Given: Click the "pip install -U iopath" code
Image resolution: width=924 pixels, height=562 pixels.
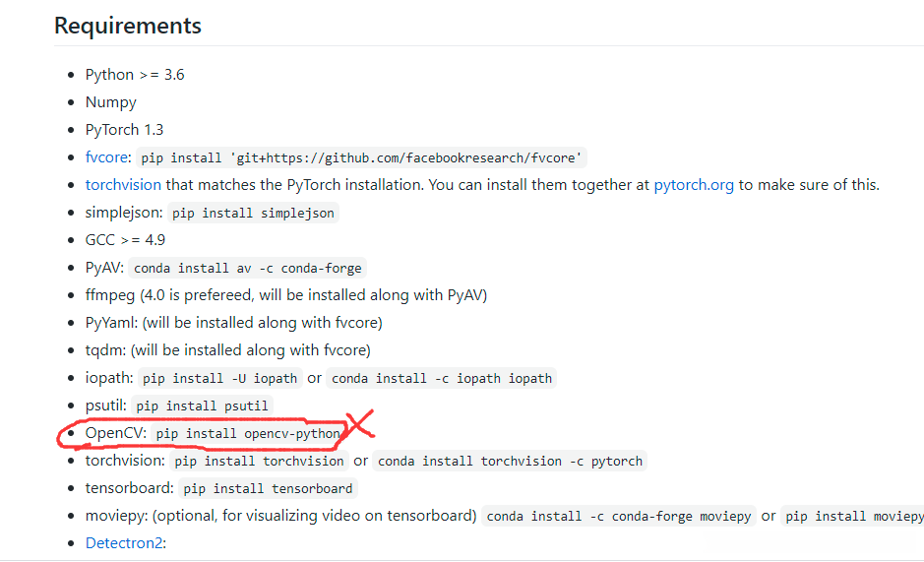Looking at the screenshot, I should pyautogui.click(x=218, y=378).
